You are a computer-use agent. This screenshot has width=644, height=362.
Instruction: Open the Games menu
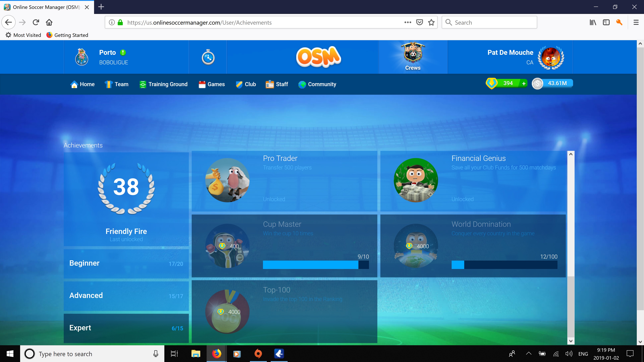pos(211,84)
